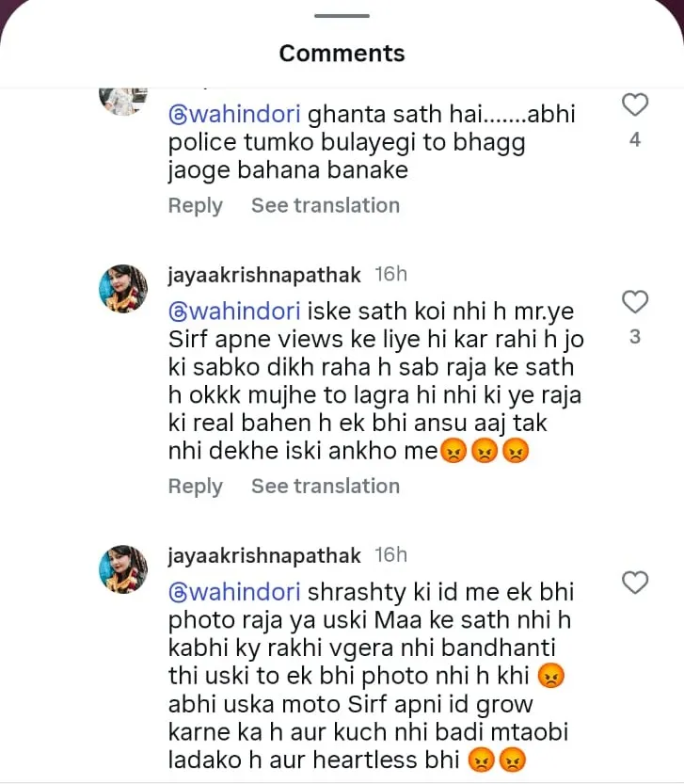Screen dimensions: 684x784
Task: Open @wahindori mention in "ghanta sath hai" comment
Action: [x=234, y=115]
